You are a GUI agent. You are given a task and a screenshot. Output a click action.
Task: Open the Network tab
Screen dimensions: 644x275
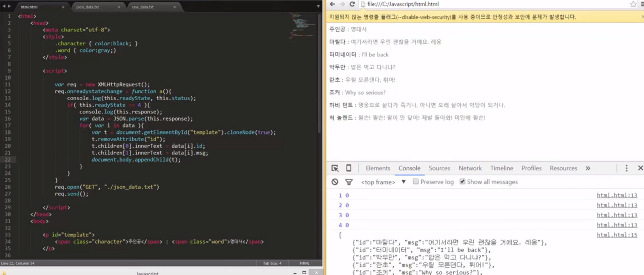470,168
